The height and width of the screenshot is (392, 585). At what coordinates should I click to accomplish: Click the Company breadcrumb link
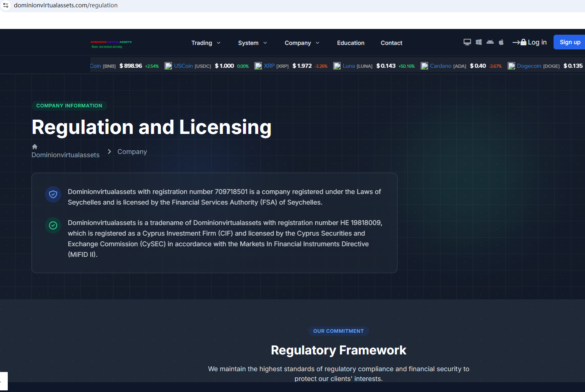(132, 151)
